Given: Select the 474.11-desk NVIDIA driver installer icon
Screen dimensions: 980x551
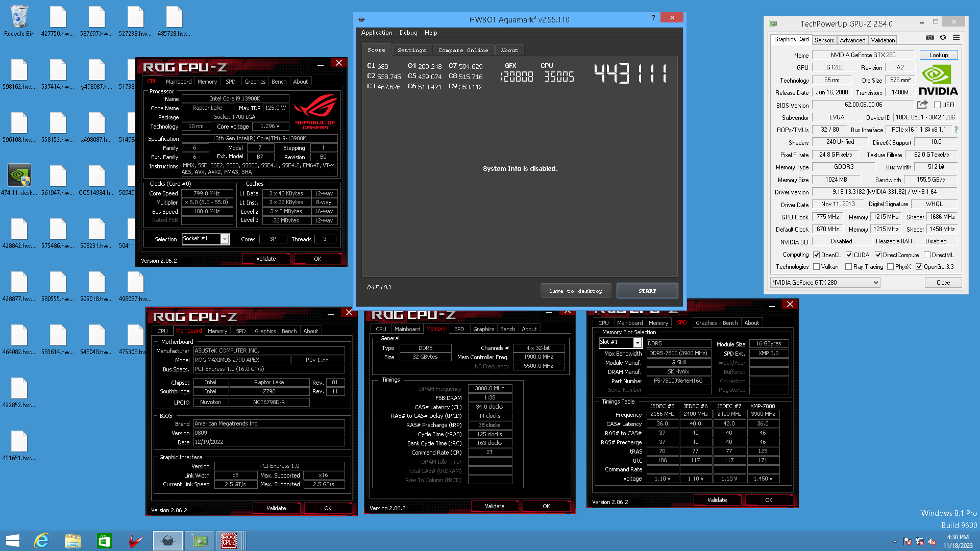Looking at the screenshot, I should click(19, 180).
